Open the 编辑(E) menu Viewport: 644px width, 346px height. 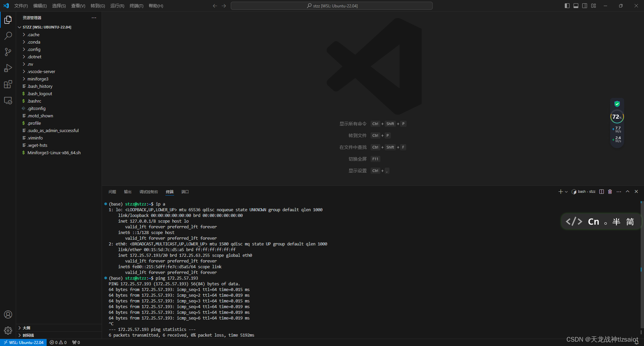40,6
